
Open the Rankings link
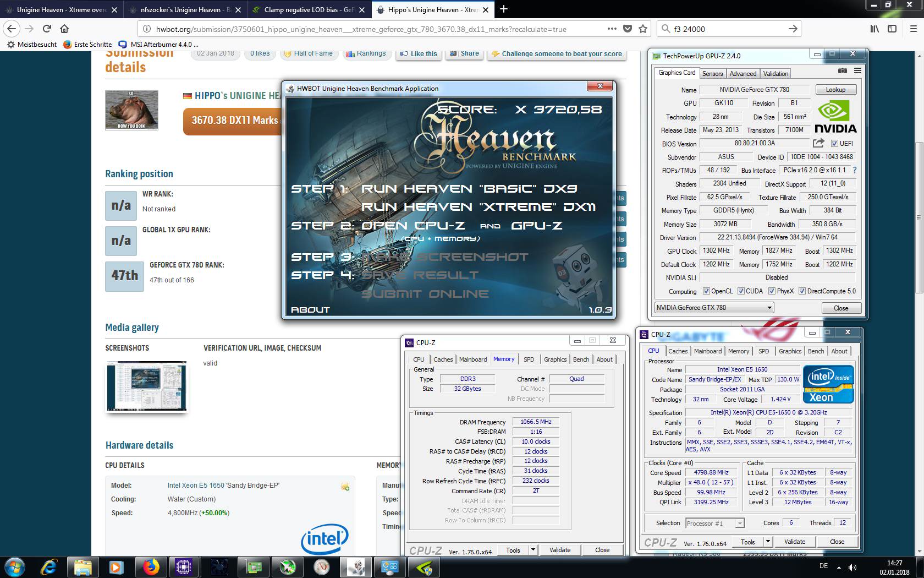pos(366,53)
